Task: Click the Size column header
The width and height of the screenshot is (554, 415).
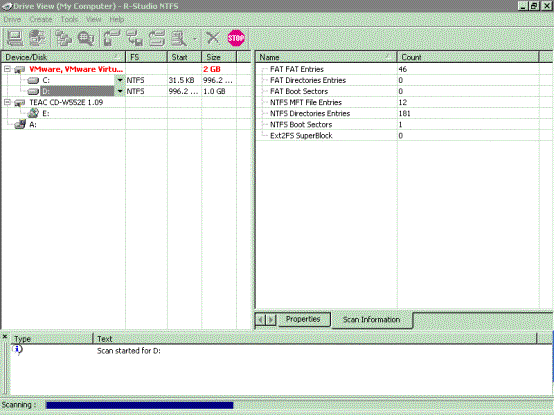Action: click(219, 57)
